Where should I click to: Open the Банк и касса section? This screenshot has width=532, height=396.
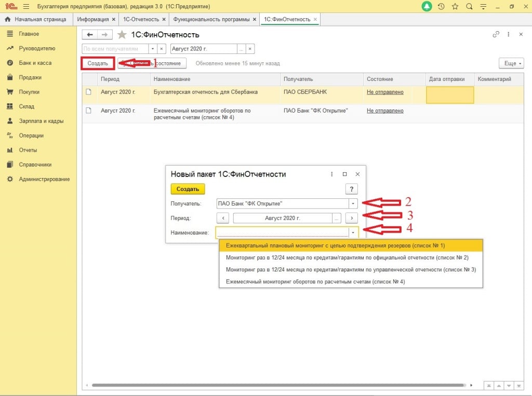(35, 63)
